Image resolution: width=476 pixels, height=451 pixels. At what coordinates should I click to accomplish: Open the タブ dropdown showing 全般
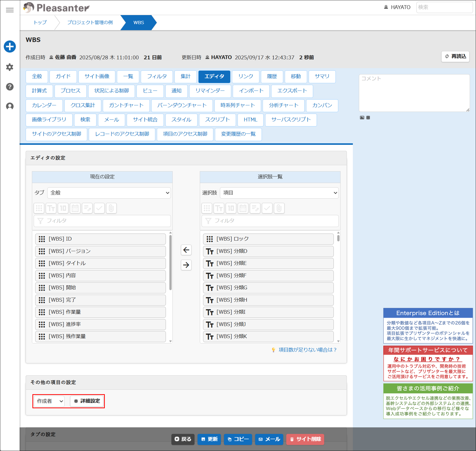point(109,193)
